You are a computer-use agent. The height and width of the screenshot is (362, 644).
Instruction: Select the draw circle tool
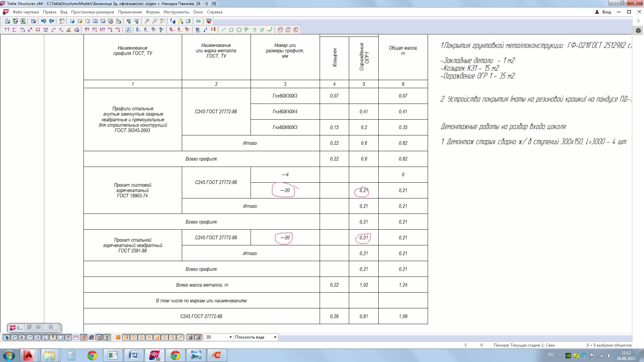click(x=239, y=30)
